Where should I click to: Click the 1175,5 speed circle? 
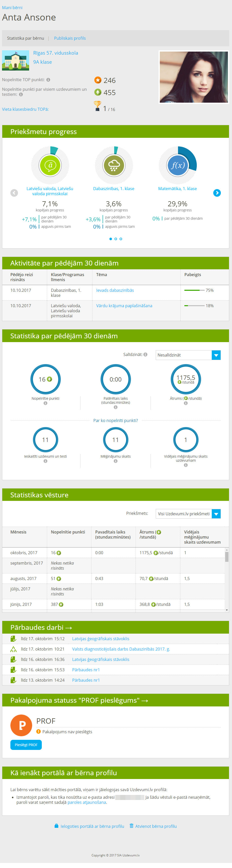pyautogui.click(x=186, y=379)
